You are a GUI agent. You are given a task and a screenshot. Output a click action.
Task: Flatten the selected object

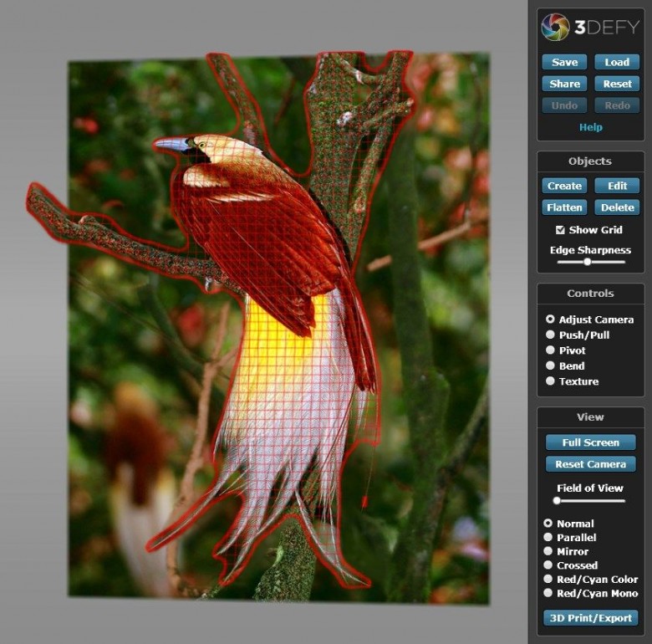[x=564, y=207]
